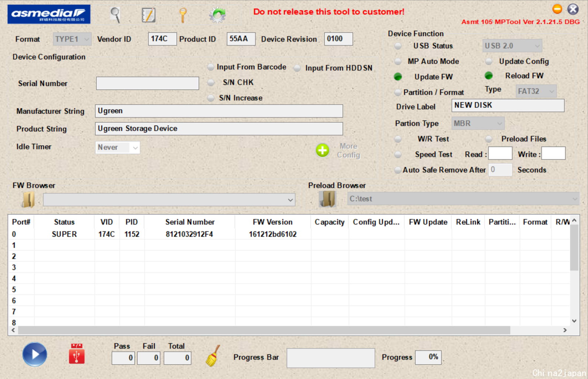Click the scroll right arrow of table
The height and width of the screenshot is (379, 588).
(565, 330)
